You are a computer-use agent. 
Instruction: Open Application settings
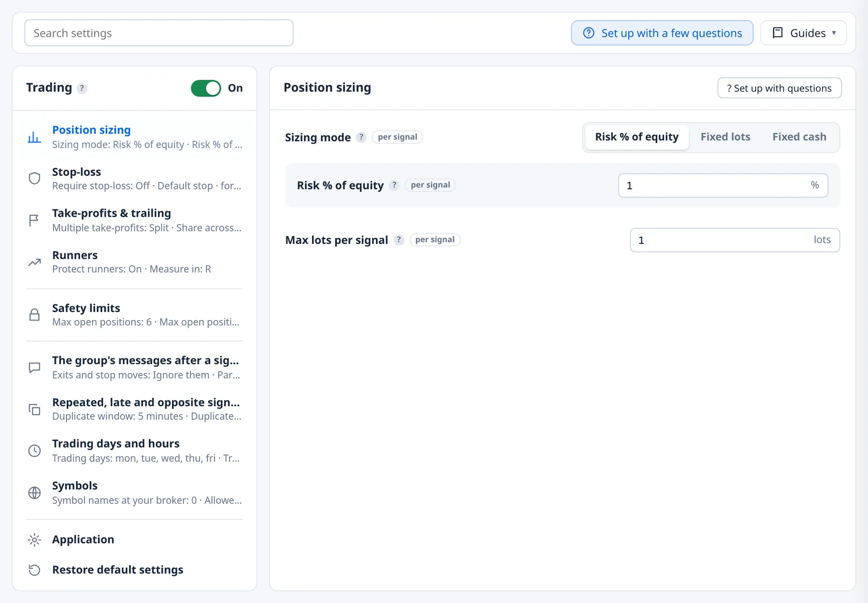click(x=135, y=539)
